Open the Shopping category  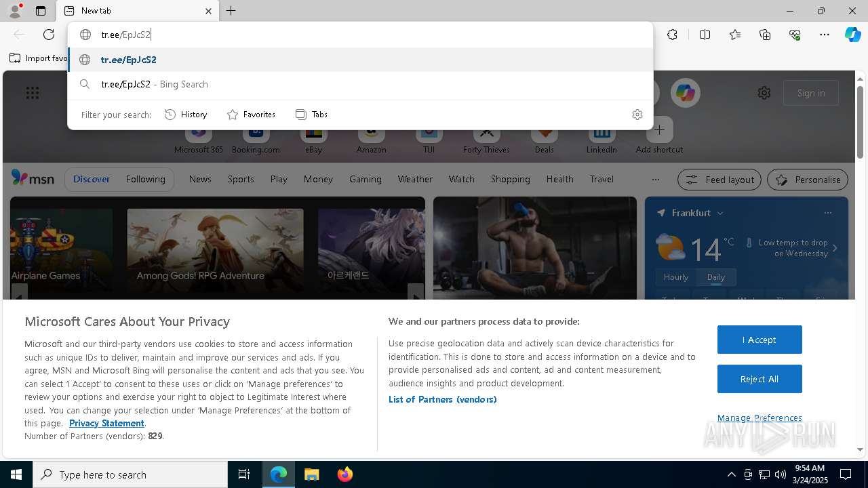[511, 179]
